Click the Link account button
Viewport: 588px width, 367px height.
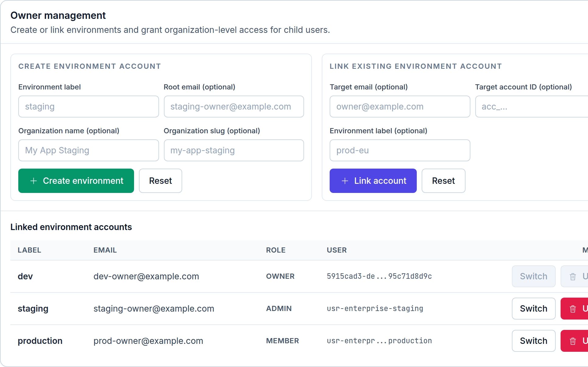coord(373,181)
